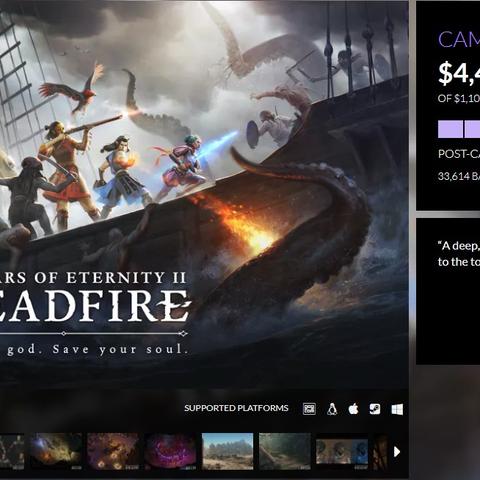Open the blue-orange spell effect thumbnail
The height and width of the screenshot is (480, 480).
tap(56, 451)
